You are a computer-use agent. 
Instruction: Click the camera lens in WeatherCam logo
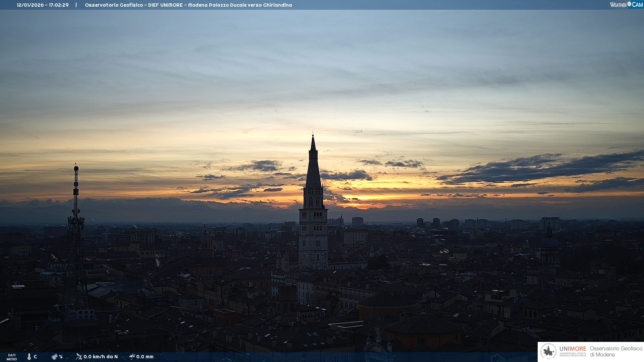[629, 4]
